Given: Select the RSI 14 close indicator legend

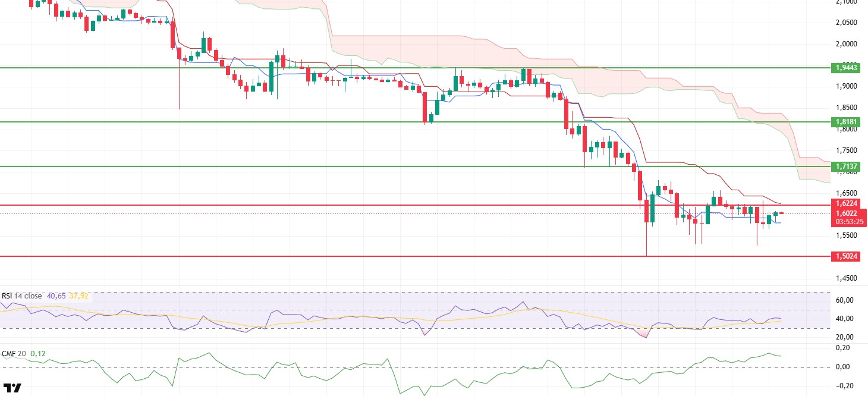Looking at the screenshot, I should point(22,296).
